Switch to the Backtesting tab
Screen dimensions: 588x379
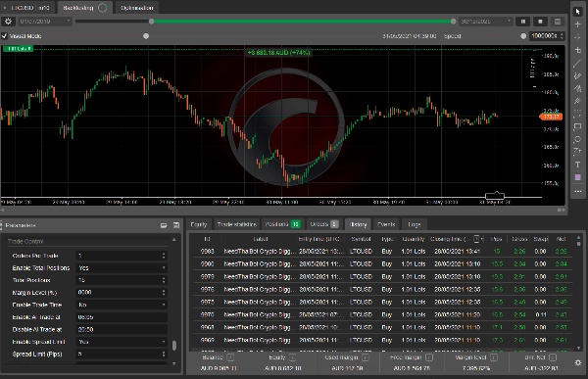click(x=84, y=8)
